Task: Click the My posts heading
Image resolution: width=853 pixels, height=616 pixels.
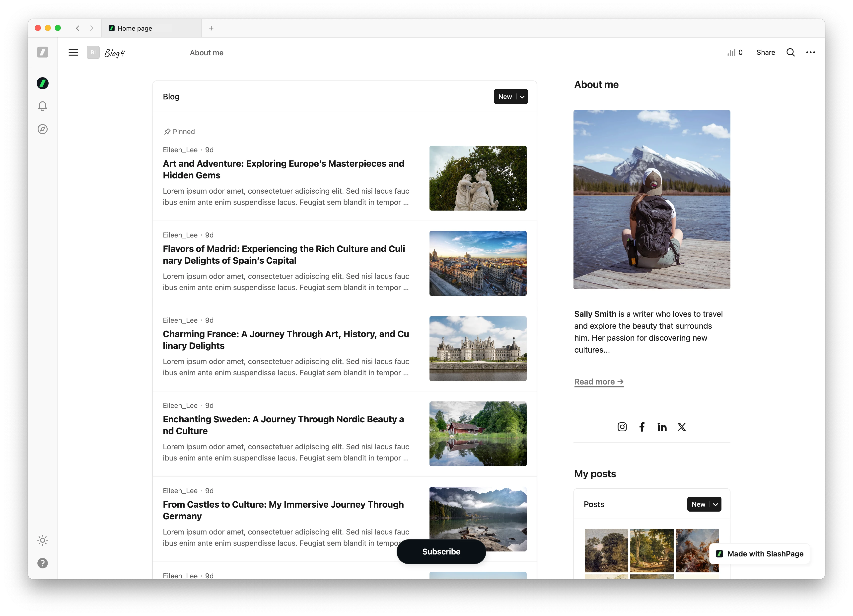Action: (595, 474)
